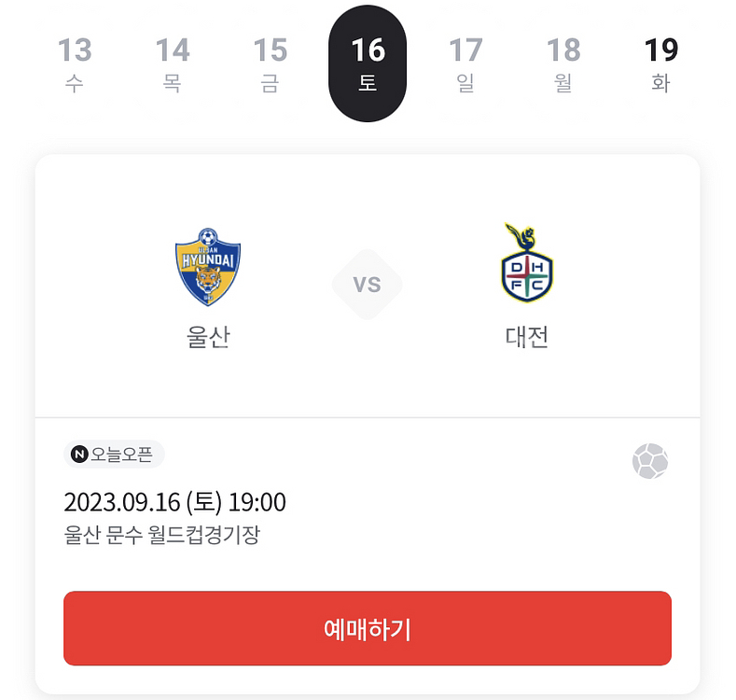Click the phoenix atop Daejeon crest
Screen dimensions: 736x700
[521, 237]
